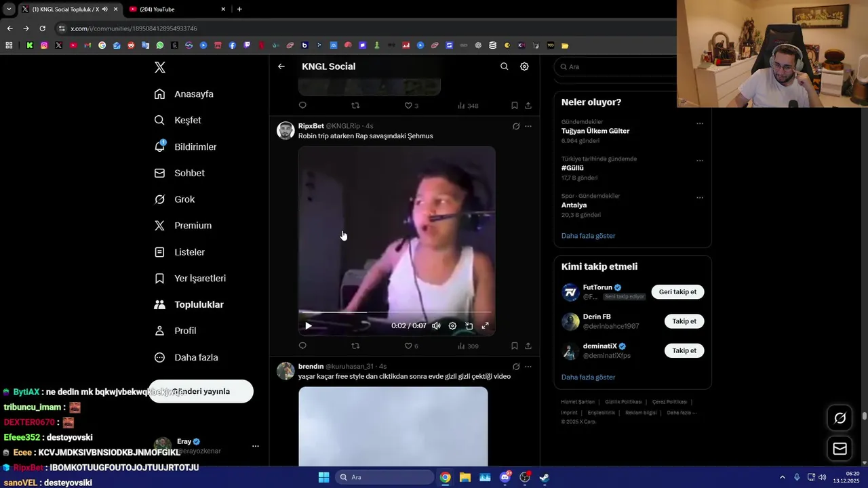868x488 pixels.
Task: Open Grok from the sidebar
Action: coord(174,199)
